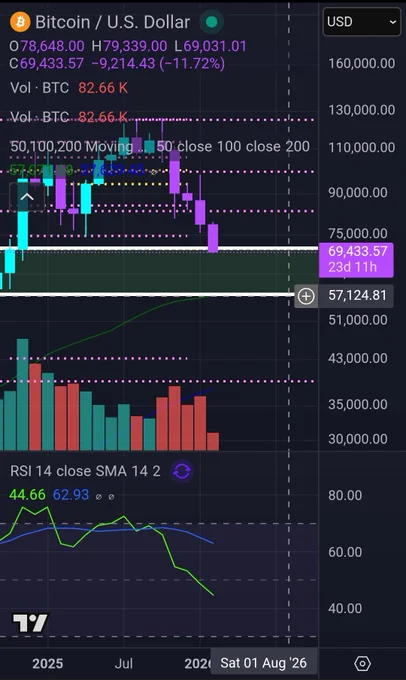This screenshot has height=680, width=406.
Task: Click the current price label 69,433.57
Action: click(357, 251)
